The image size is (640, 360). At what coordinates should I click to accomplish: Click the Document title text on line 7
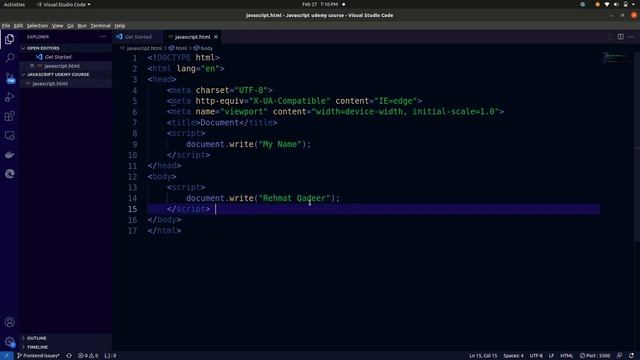219,123
